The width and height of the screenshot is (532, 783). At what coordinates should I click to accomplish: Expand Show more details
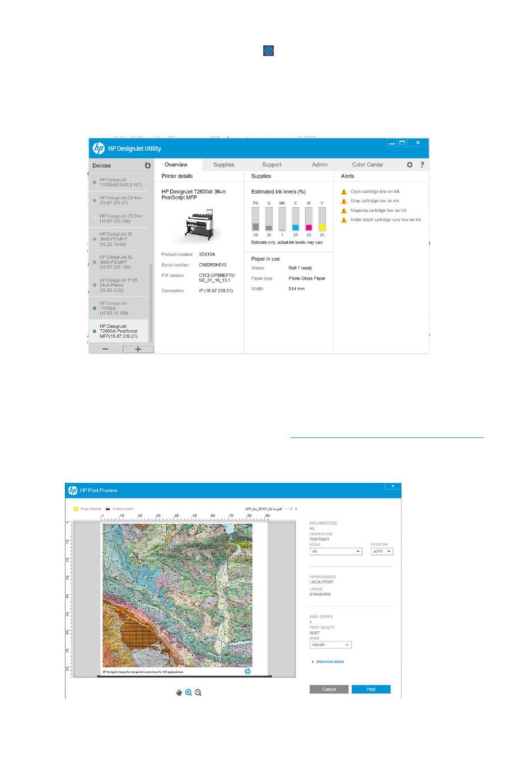328,661
